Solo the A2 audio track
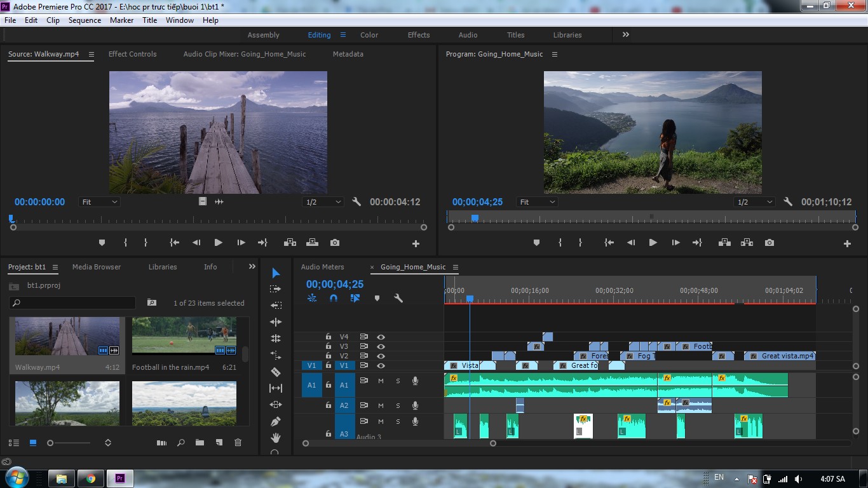The height and width of the screenshot is (488, 868). click(398, 405)
